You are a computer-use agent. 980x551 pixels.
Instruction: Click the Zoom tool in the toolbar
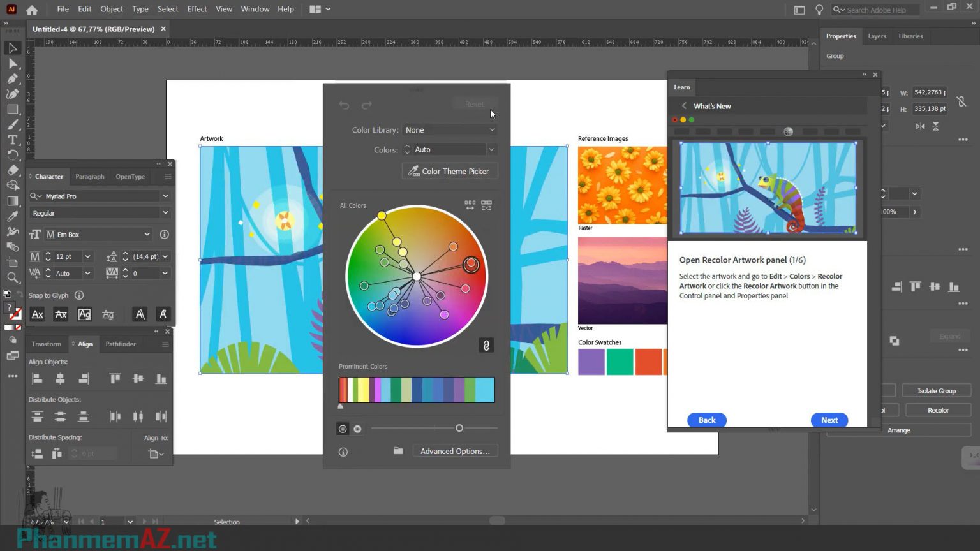click(11, 277)
